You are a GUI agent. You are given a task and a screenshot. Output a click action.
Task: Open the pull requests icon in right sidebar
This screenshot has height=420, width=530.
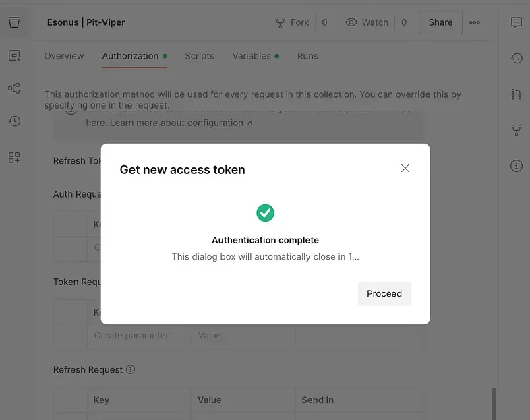(517, 94)
